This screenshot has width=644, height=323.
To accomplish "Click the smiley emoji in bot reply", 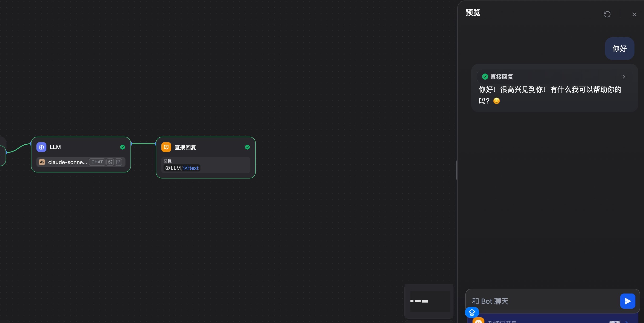I will tap(497, 101).
